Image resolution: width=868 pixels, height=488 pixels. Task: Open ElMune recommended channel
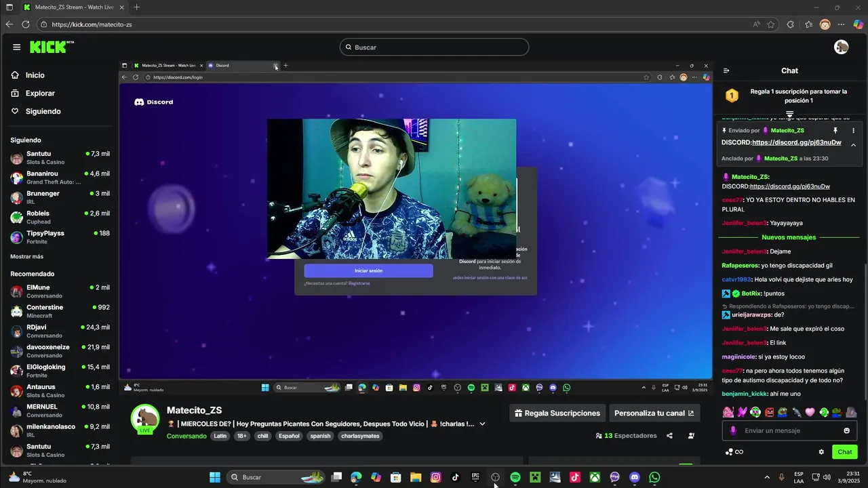60,291
